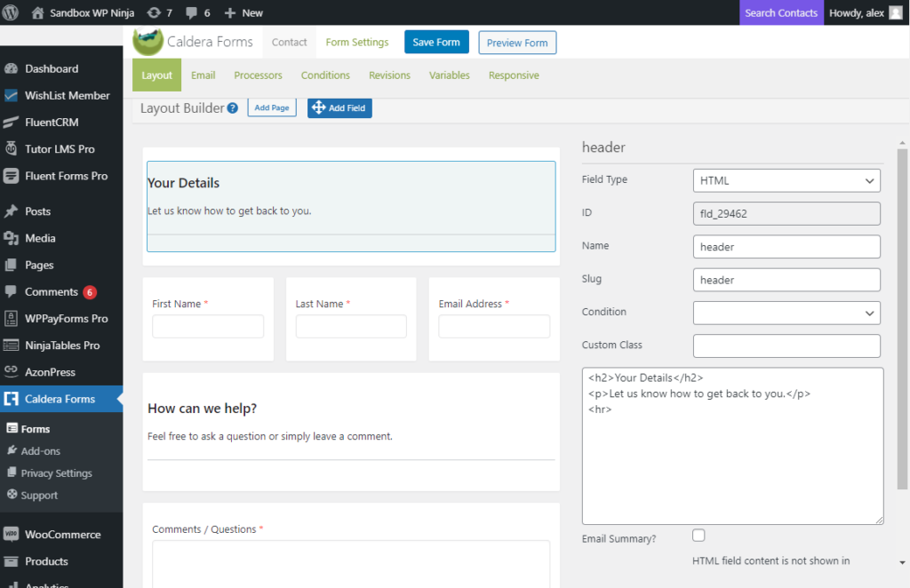Image resolution: width=910 pixels, height=588 pixels.
Task: Click the WordPress logo icon
Action: coord(11,12)
